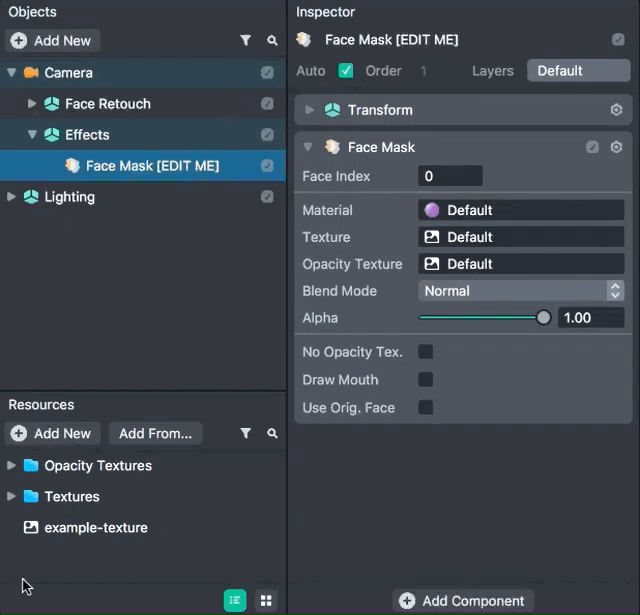Open the Blend Mode dropdown
The height and width of the screenshot is (615, 640).
[520, 291]
